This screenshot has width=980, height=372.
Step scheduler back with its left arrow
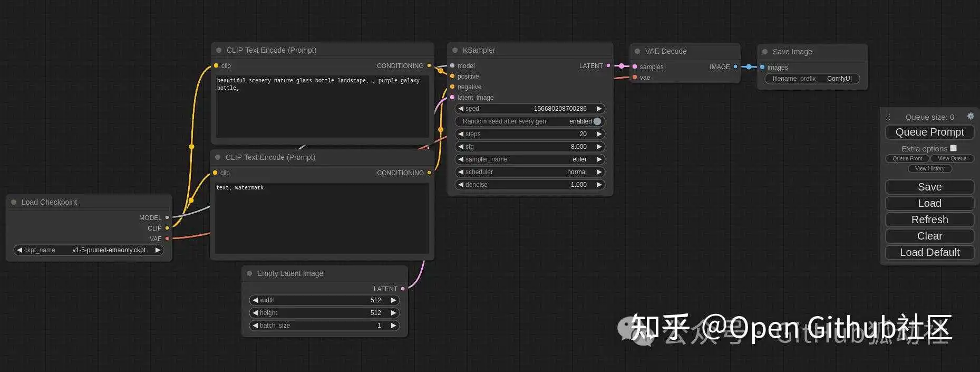(461, 172)
